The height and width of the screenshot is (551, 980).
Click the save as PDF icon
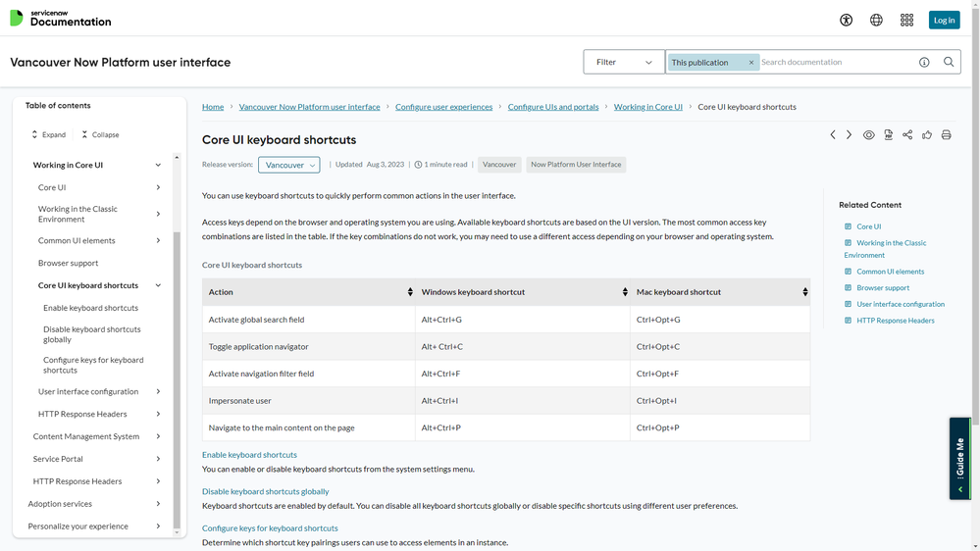coord(888,135)
